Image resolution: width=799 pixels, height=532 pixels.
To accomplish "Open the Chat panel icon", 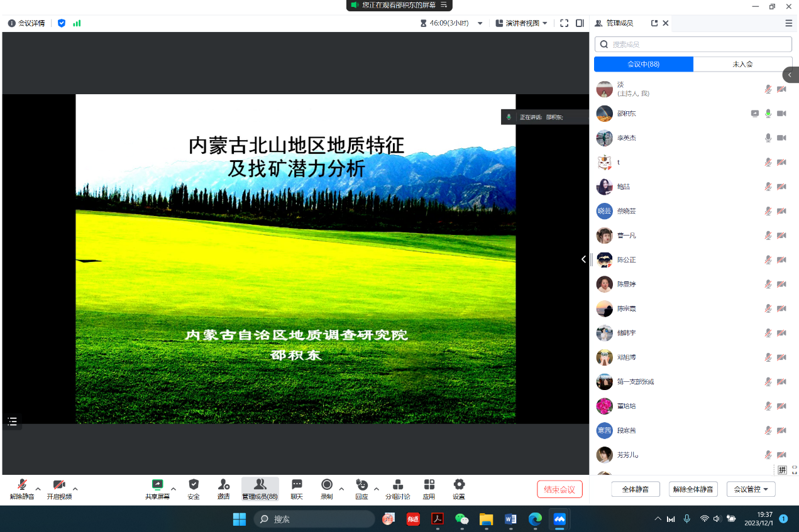I will point(297,486).
